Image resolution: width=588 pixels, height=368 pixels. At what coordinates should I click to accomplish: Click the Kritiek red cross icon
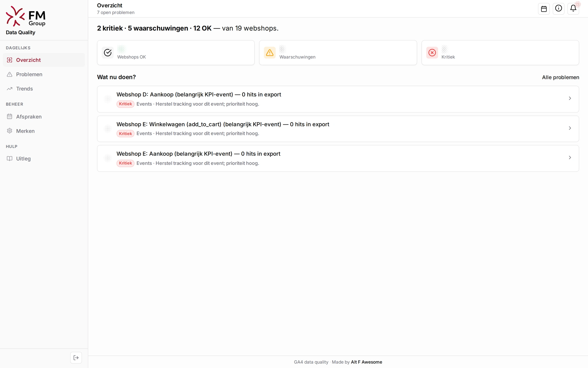[432, 53]
